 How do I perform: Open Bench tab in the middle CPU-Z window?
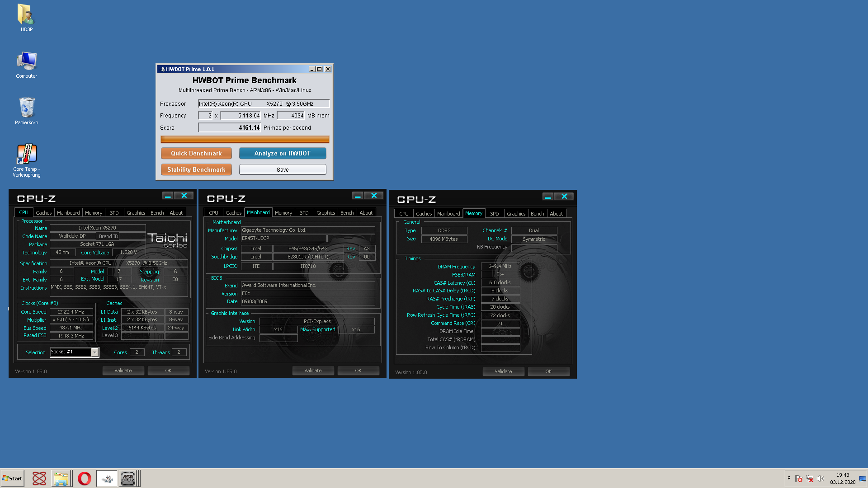coord(347,213)
